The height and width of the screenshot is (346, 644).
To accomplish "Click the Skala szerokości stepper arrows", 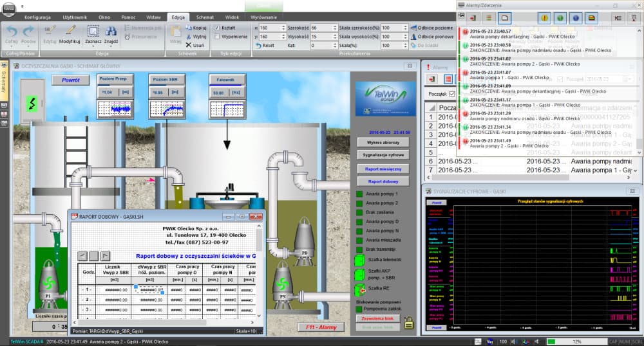I will pos(405,28).
